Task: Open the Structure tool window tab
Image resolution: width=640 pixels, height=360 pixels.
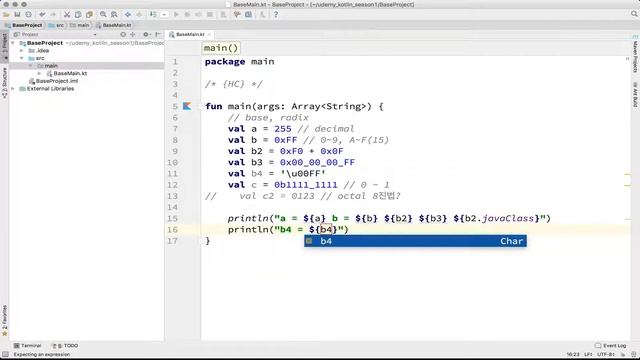Action: click(4, 82)
